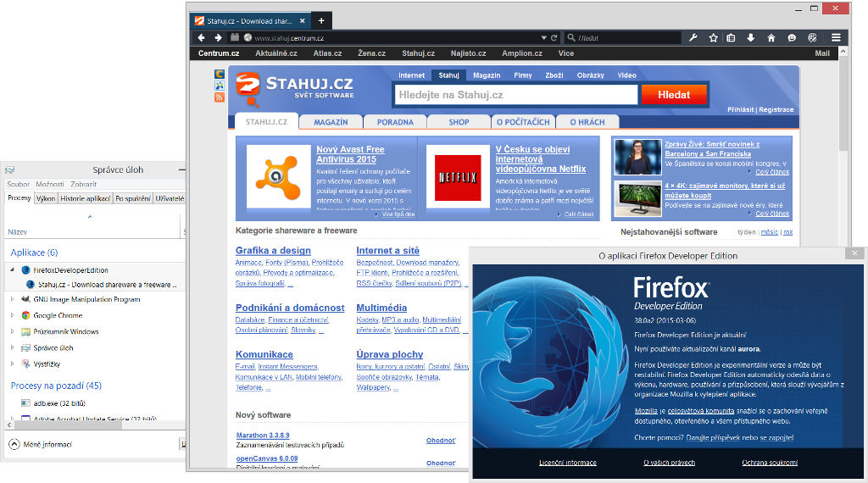The width and height of the screenshot is (868, 483).
Task: Click the www.stahuj.centrum.cz address bar
Action: click(x=393, y=37)
